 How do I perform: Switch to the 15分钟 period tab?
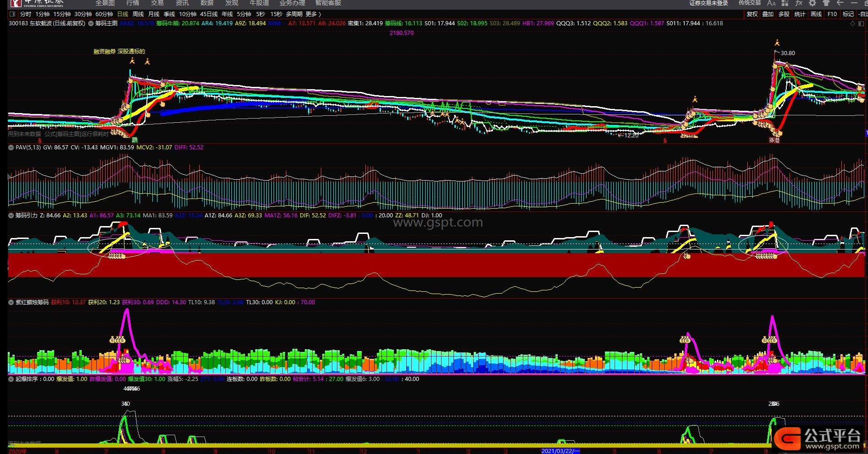coord(62,14)
